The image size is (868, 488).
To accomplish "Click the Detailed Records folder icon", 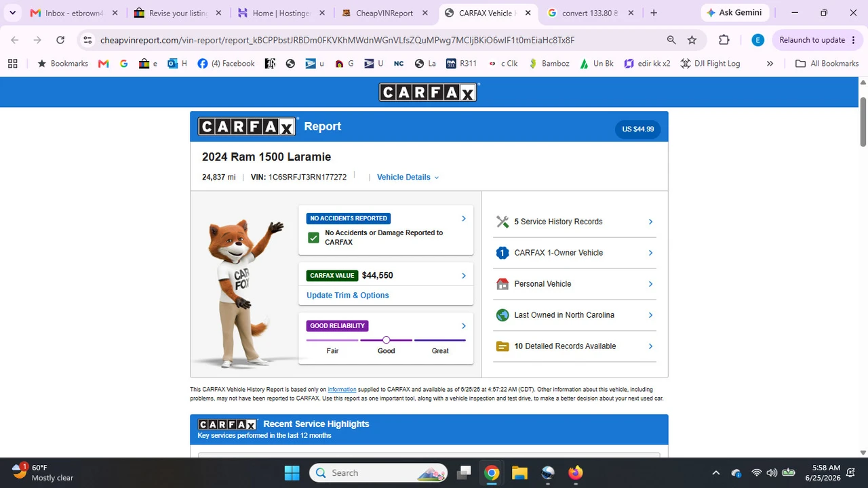I will tap(502, 346).
